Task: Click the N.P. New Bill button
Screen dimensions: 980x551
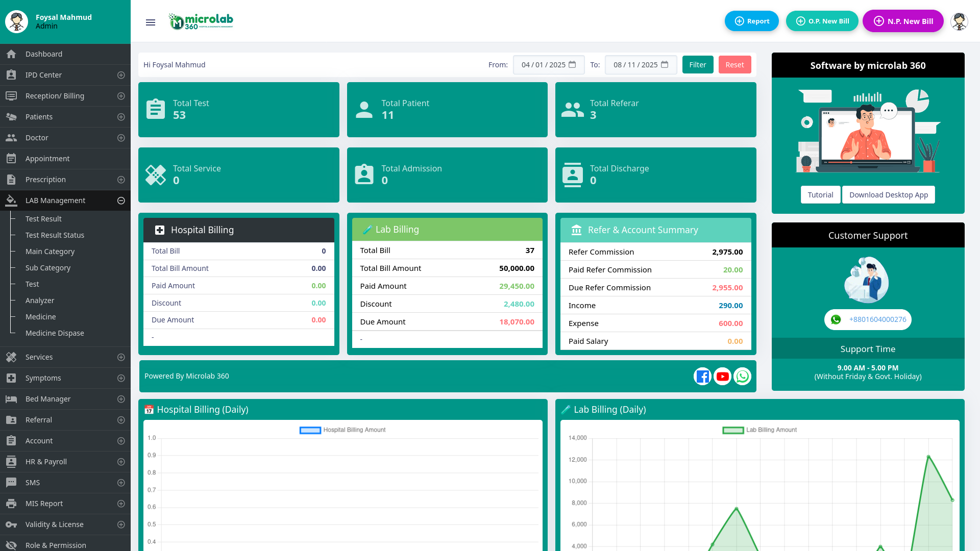Action: coord(903,21)
